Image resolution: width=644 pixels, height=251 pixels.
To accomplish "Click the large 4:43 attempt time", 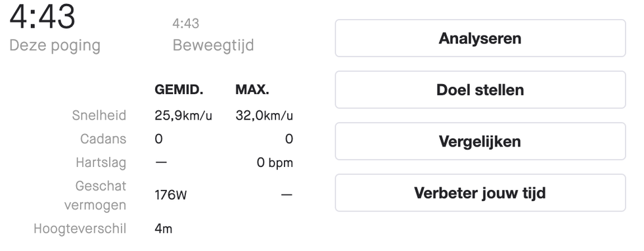I will tap(42, 17).
